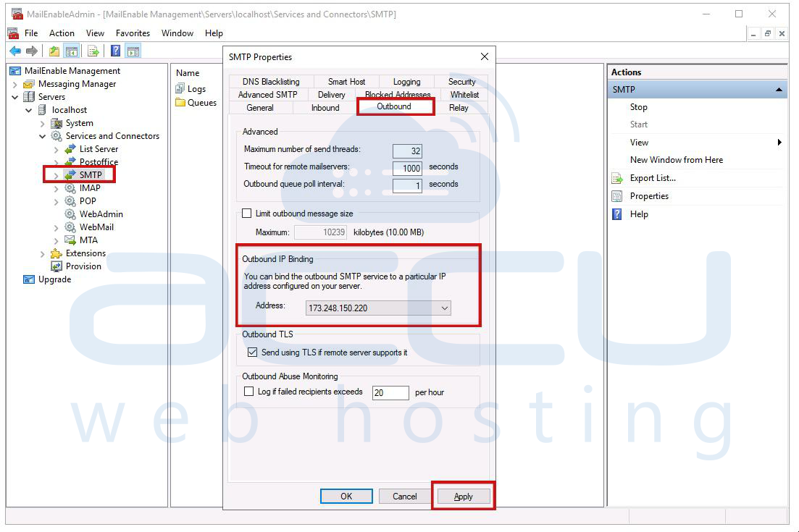Switch to the DNS Blacklisting tab

click(271, 82)
